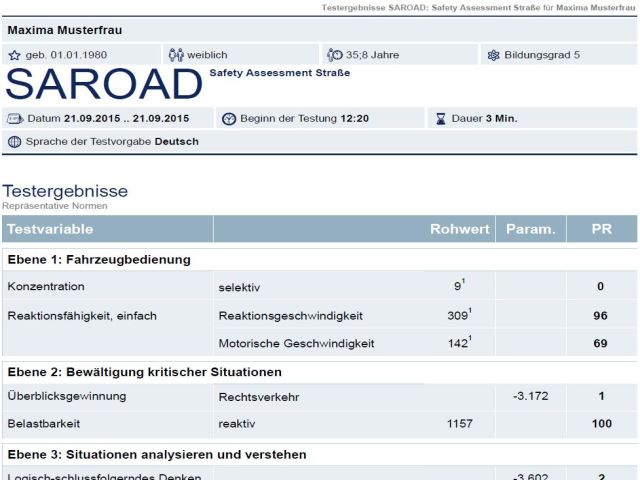This screenshot has height=480, width=640.
Task: Select the name Maxima Musterfrau
Action: point(64,30)
